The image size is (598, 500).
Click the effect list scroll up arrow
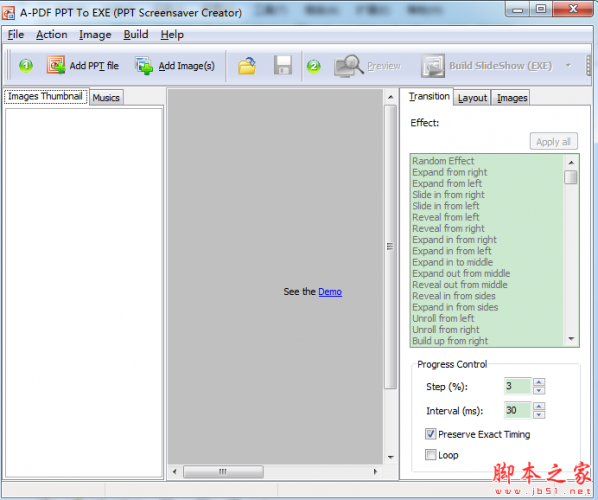[571, 162]
